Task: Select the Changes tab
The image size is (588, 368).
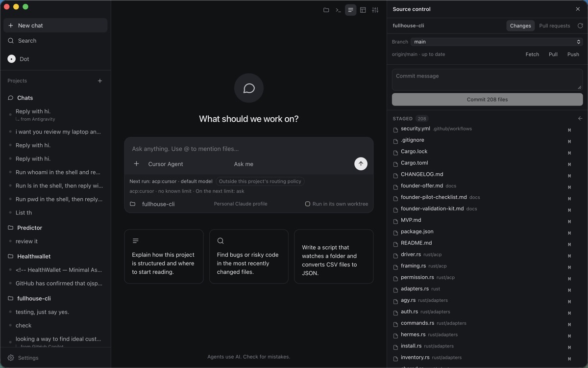Action: point(520,26)
